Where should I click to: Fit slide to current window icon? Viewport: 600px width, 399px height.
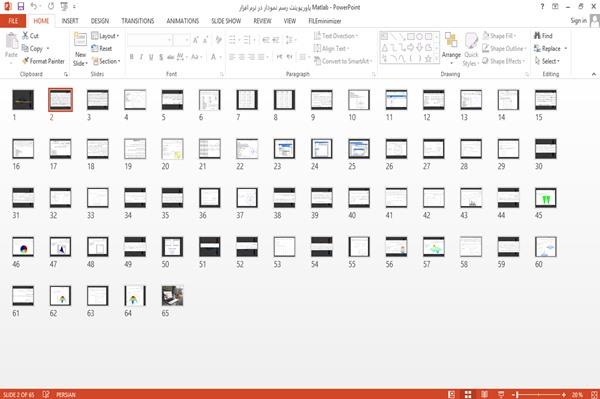[594, 394]
